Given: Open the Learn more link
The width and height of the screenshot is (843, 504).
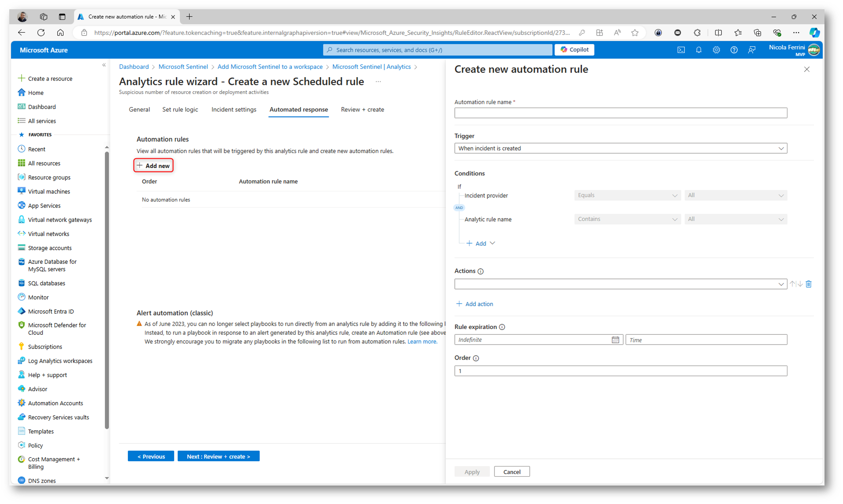Looking at the screenshot, I should (x=422, y=341).
